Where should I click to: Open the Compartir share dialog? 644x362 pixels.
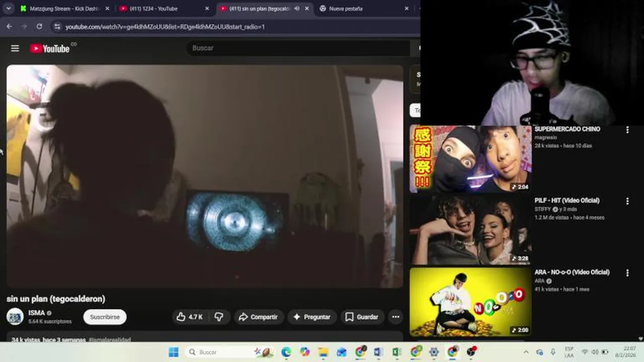click(x=258, y=317)
